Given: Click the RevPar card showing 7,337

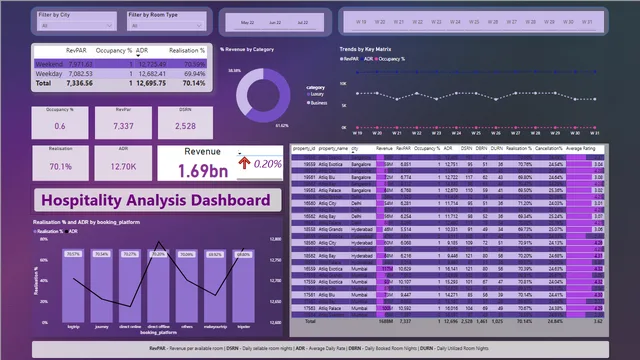Looking at the screenshot, I should [123, 123].
